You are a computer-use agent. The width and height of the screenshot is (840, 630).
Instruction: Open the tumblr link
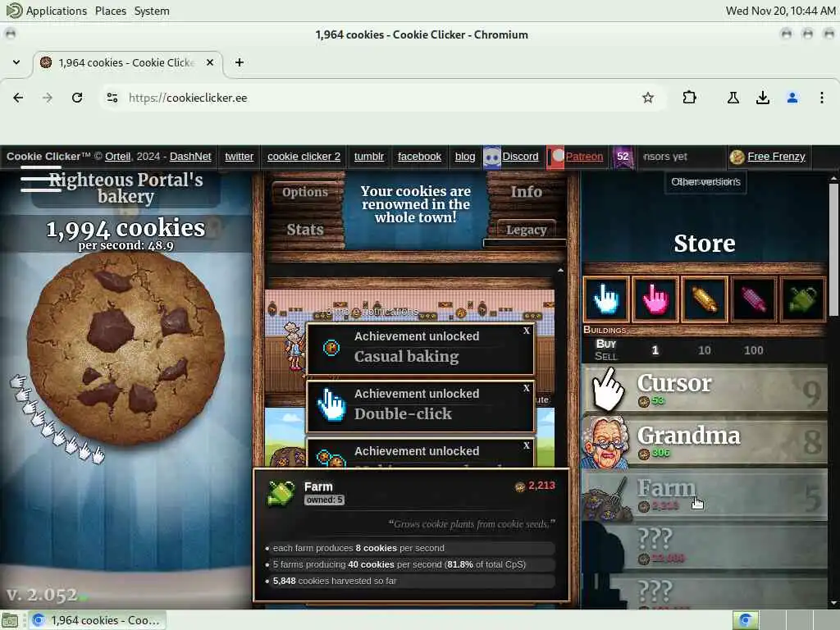[x=369, y=157]
